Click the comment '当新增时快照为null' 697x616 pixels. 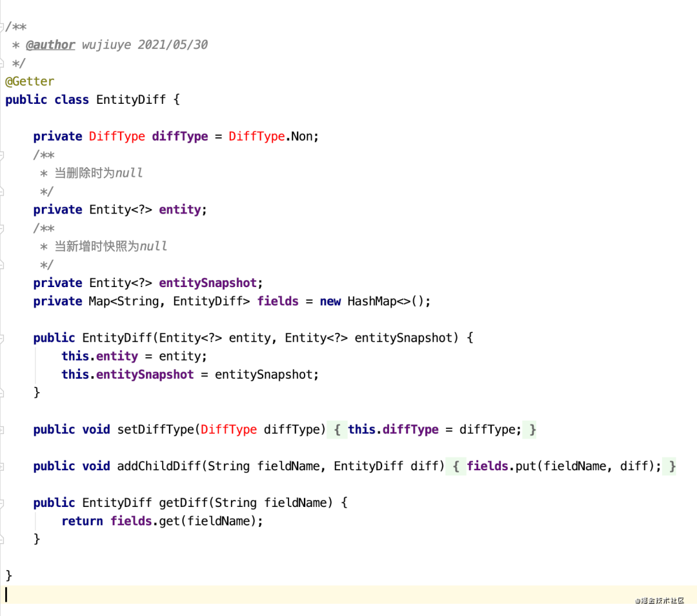(x=111, y=246)
